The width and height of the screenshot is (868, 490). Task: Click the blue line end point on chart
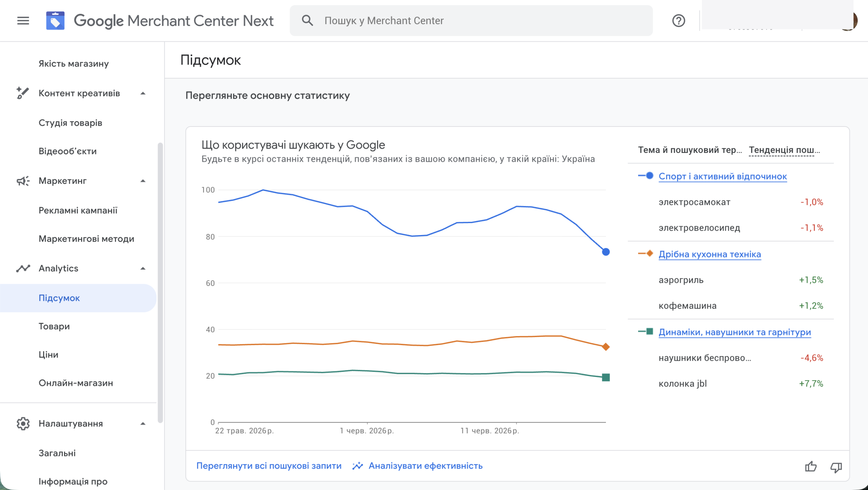(606, 252)
